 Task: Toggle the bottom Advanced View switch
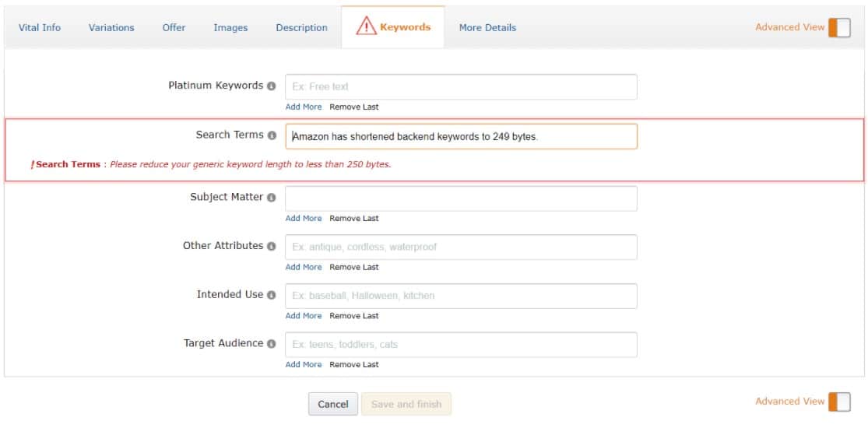coord(839,402)
